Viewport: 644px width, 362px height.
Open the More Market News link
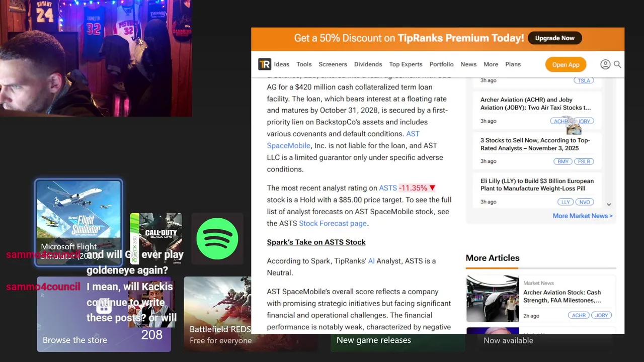pos(583,216)
